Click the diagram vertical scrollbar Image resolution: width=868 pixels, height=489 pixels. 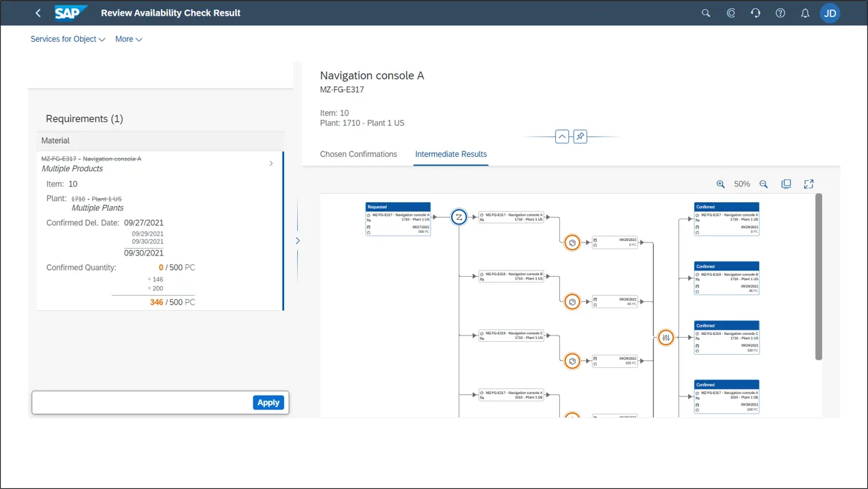coord(819,277)
